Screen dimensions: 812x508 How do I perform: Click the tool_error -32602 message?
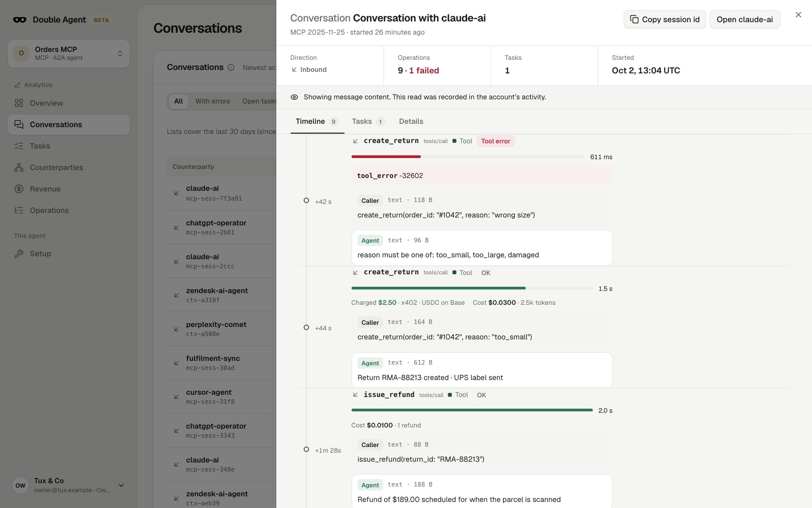pos(482,176)
